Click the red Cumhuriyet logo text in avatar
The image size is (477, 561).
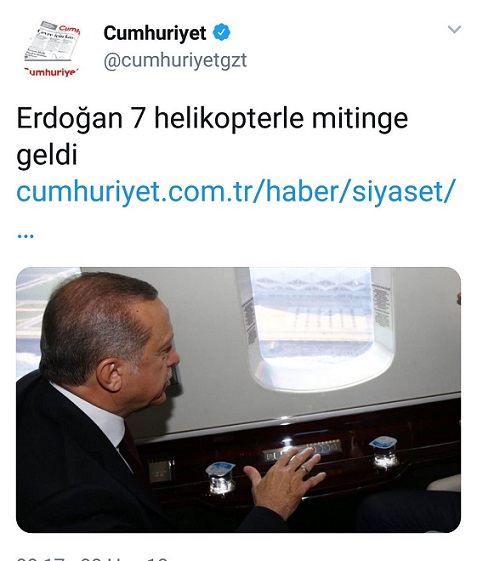pos(51,71)
